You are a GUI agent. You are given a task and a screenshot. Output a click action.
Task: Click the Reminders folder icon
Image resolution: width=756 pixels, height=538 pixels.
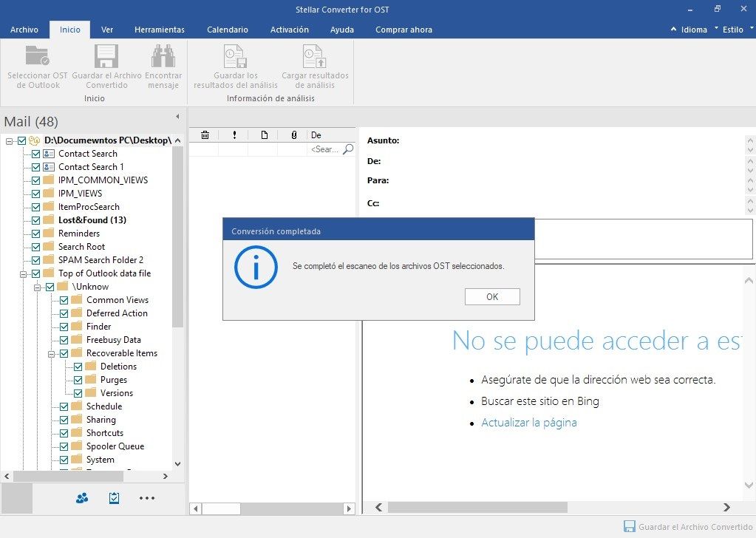(49, 234)
